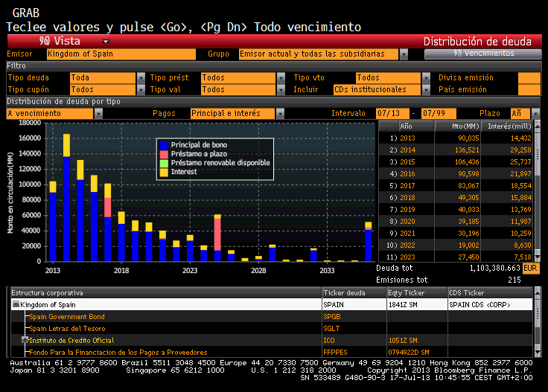Open the Spain Government Bond link
The width and height of the screenshot is (548, 392).
point(67,317)
